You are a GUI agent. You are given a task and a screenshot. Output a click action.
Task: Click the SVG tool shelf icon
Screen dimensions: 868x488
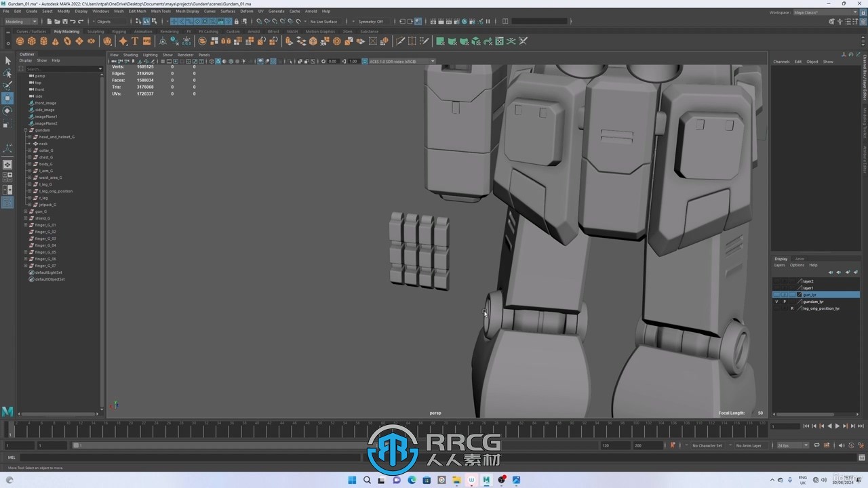(146, 41)
